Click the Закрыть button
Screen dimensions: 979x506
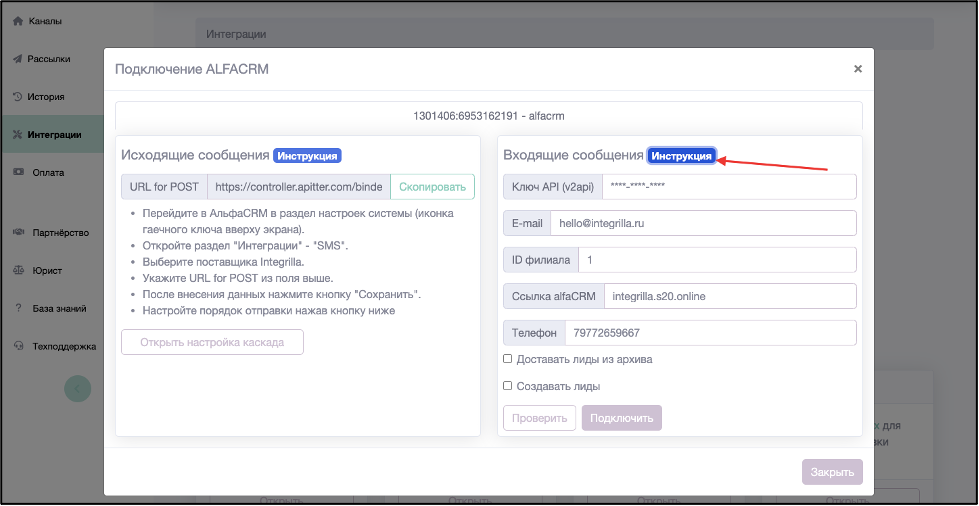[832, 472]
